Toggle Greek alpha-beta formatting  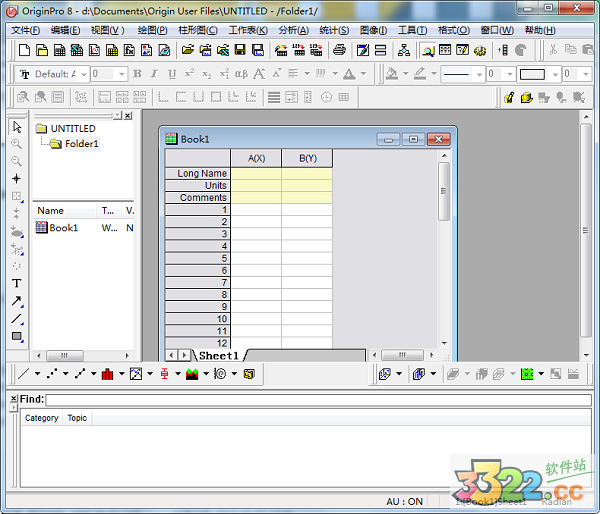[x=241, y=74]
